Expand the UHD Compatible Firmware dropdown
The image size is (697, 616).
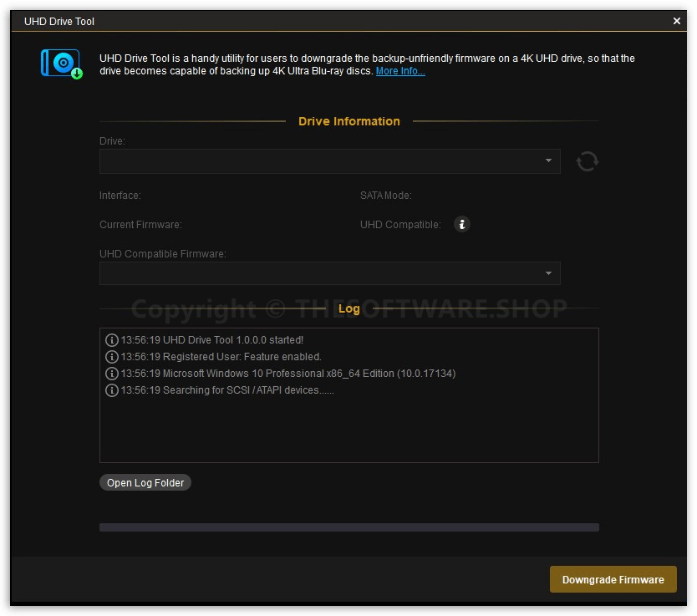(x=330, y=273)
